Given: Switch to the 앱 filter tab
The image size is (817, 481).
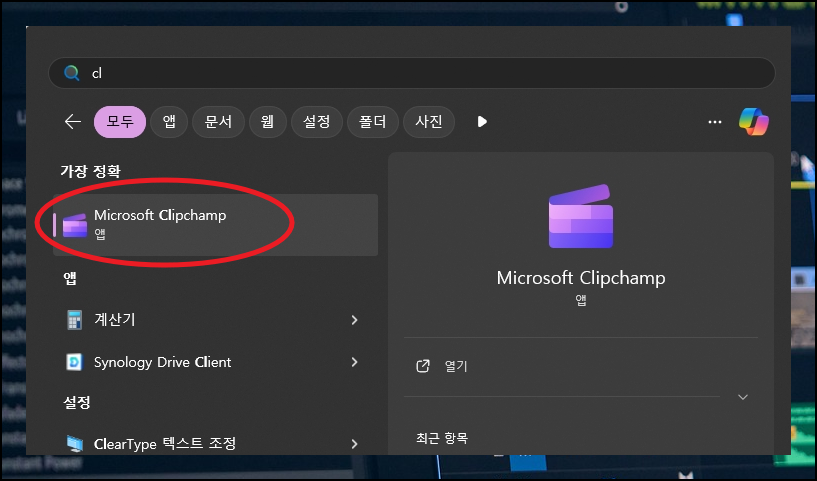Looking at the screenshot, I should point(169,122).
